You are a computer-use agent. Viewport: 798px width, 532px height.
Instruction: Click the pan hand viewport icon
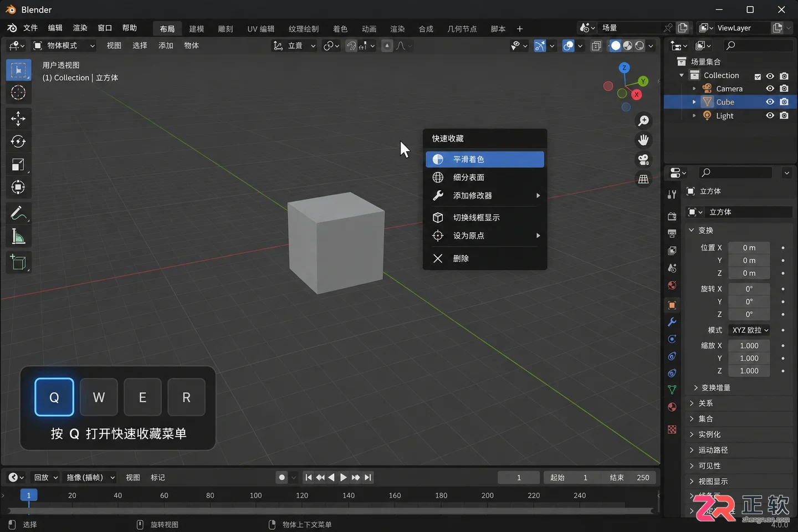coord(643,140)
